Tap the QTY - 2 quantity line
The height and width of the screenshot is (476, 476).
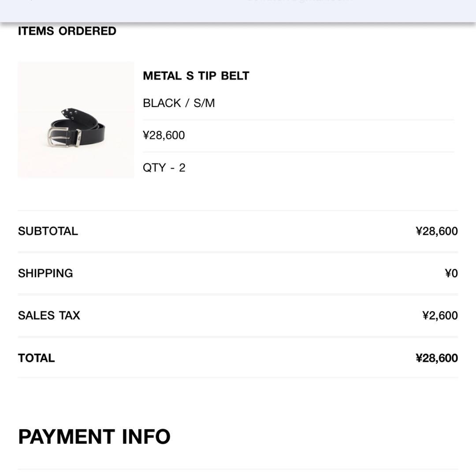[164, 168]
